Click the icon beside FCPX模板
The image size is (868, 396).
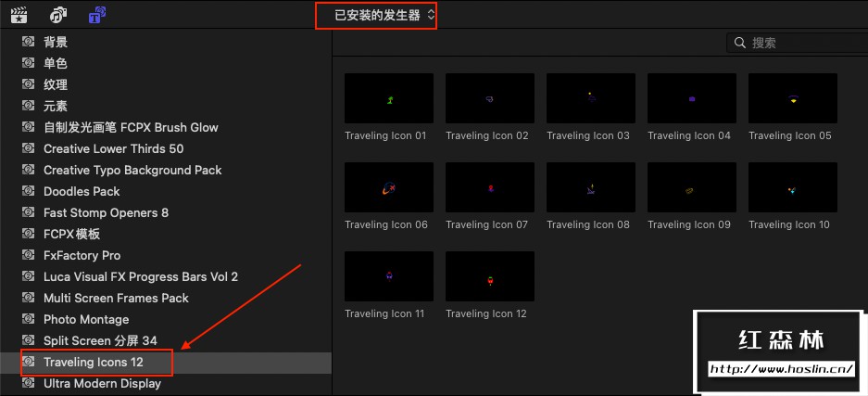coord(28,233)
